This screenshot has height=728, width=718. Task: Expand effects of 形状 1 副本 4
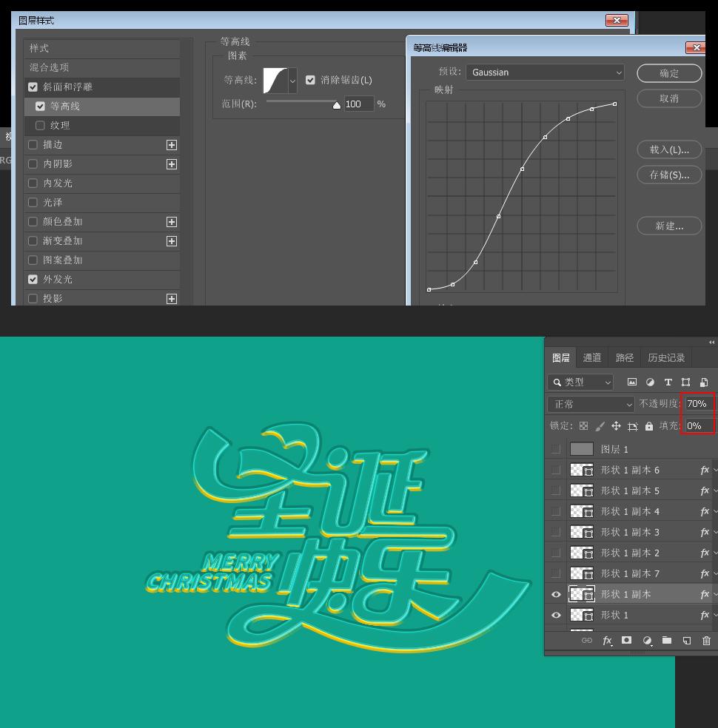(715, 511)
